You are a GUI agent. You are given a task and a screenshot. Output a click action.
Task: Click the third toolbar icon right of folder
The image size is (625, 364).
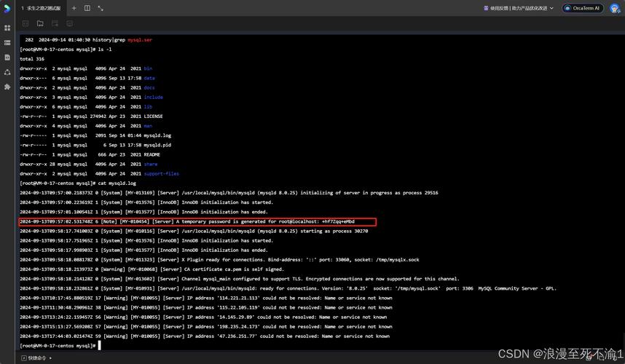[55, 23]
